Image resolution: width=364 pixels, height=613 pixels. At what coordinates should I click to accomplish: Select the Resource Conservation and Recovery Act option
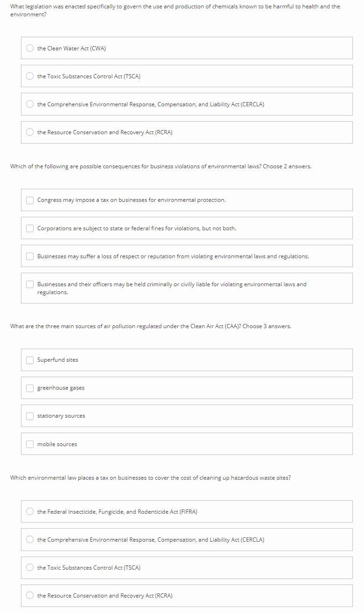coord(29,132)
